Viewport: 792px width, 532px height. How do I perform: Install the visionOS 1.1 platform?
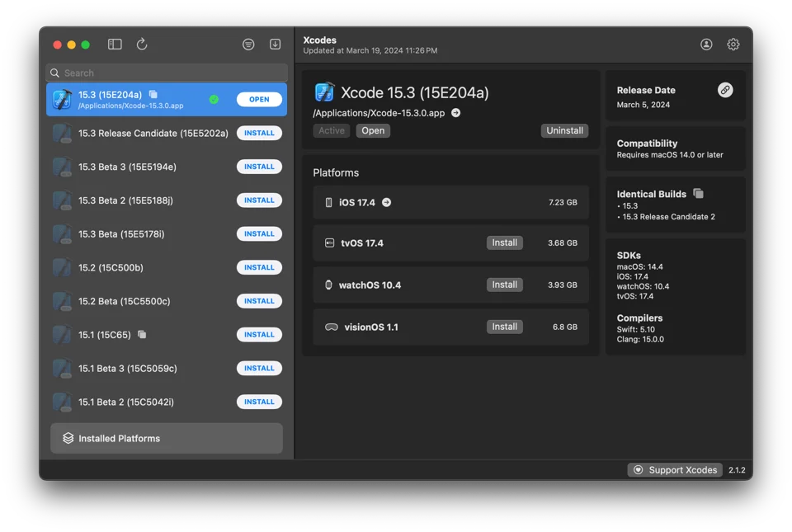[505, 327]
